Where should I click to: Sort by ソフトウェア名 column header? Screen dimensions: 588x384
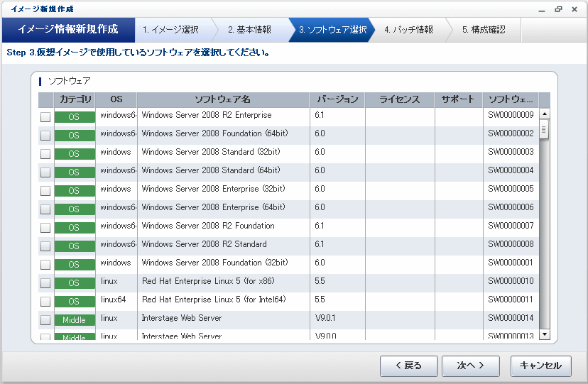[x=223, y=99]
